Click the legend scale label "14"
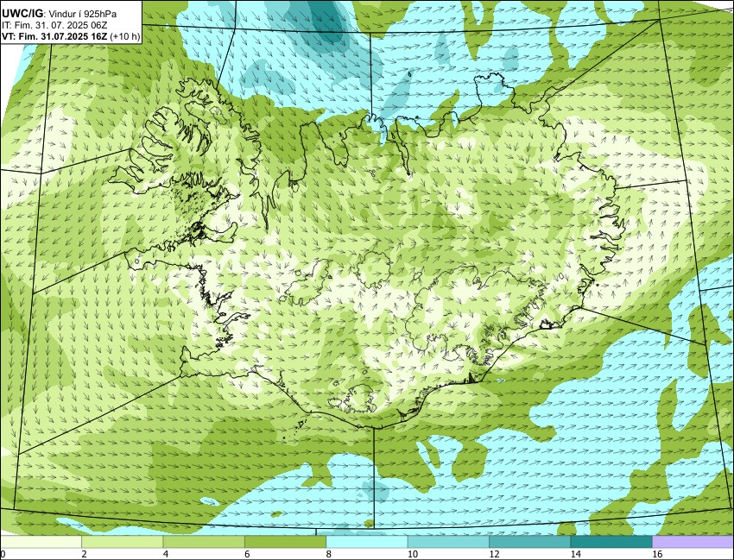The height and width of the screenshot is (560, 734). 575,554
